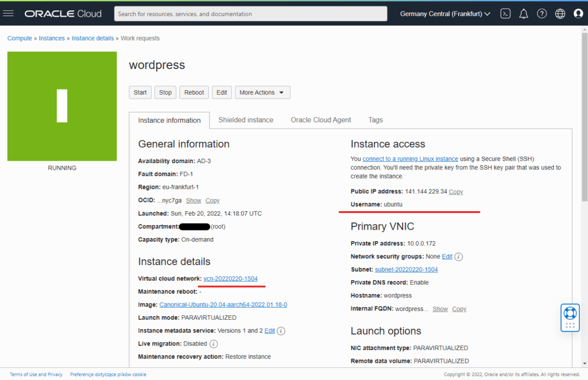Expand the Germany Central (Frankfurt) region selector
The height and width of the screenshot is (380, 588).
click(x=445, y=14)
